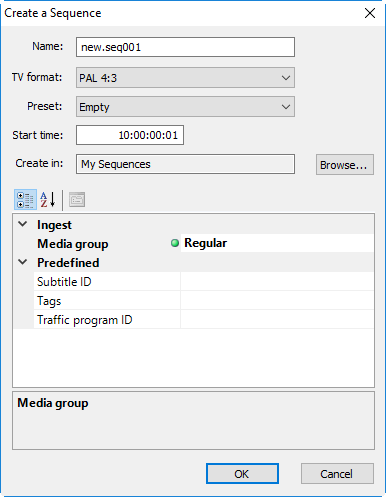Collapse the Ingest category
The image size is (386, 497).
23,224
